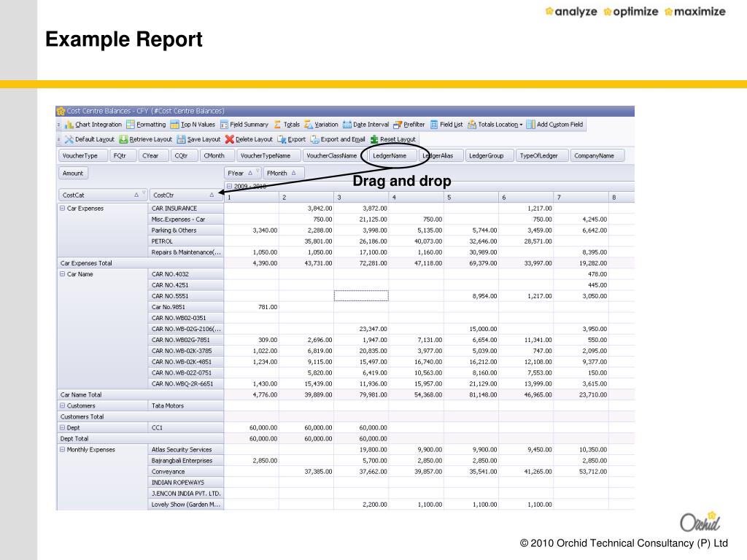Sort by the FYear column field
The height and width of the screenshot is (560, 747).
(242, 174)
